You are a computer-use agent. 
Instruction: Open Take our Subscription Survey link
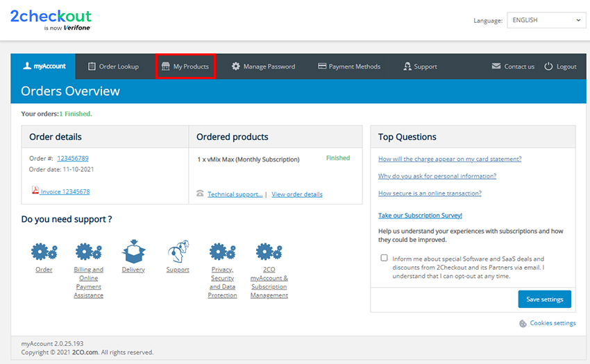point(420,216)
